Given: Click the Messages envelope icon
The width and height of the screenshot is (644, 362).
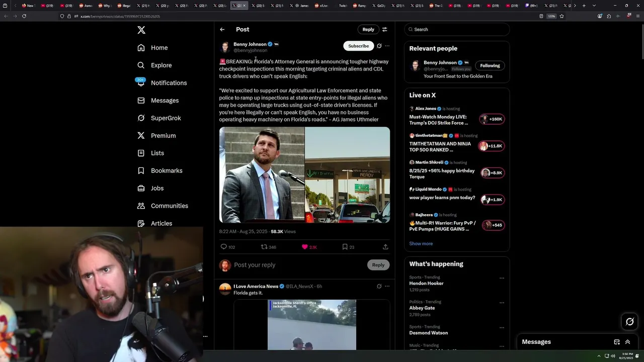Looking at the screenshot, I should pyautogui.click(x=141, y=101).
